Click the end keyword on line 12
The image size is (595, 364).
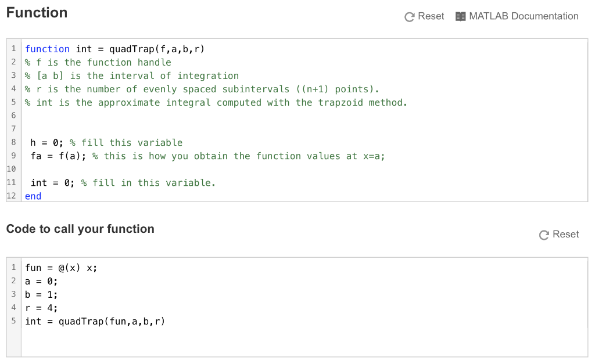pyautogui.click(x=33, y=196)
